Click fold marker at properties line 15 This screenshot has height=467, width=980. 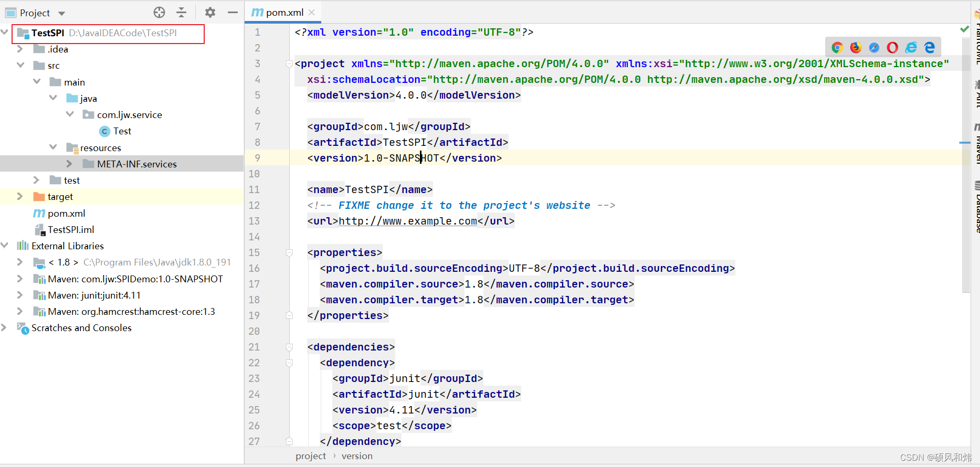coord(289,253)
